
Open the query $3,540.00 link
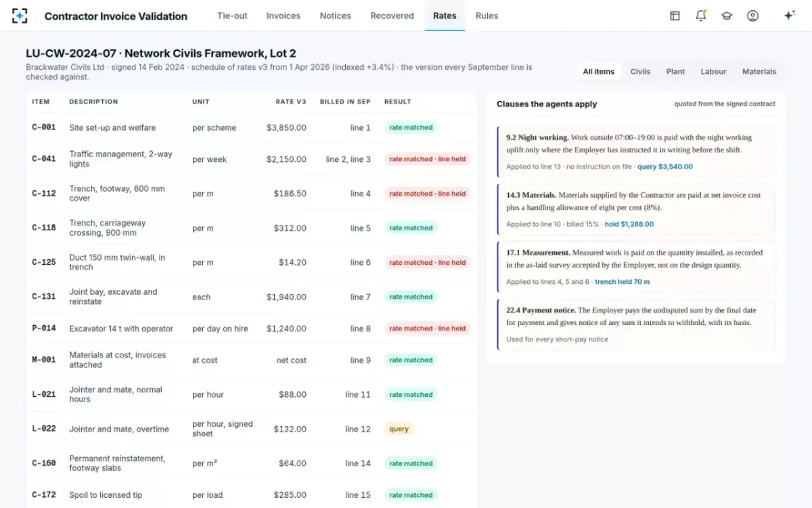pos(665,167)
